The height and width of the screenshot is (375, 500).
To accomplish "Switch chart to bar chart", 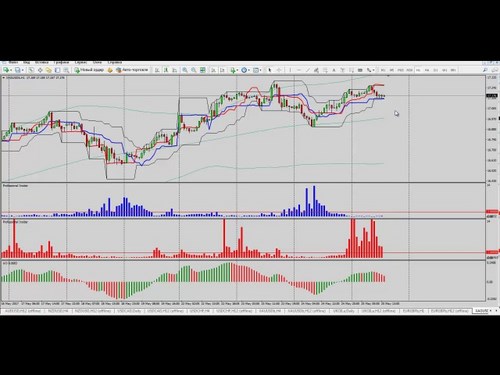I will [157, 70].
